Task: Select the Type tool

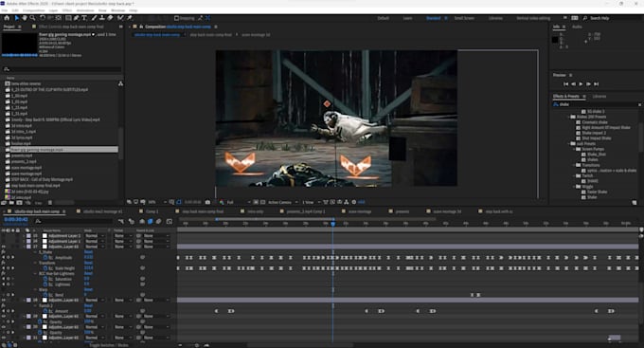Action: 84,18
